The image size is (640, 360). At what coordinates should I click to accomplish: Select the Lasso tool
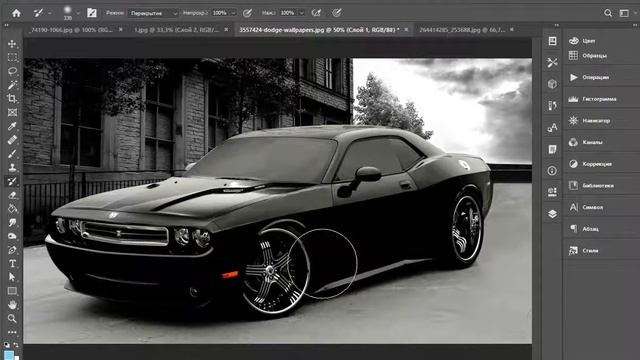click(12, 71)
